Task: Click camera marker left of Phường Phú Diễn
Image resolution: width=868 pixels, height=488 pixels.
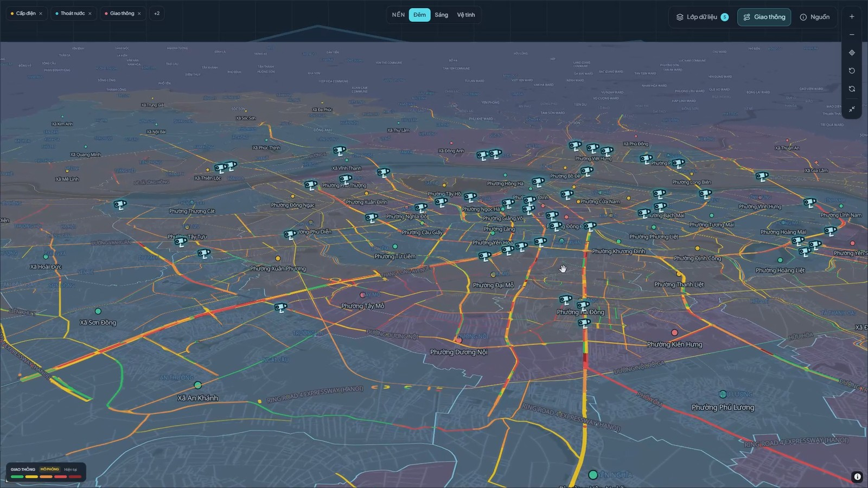Action: pos(290,235)
